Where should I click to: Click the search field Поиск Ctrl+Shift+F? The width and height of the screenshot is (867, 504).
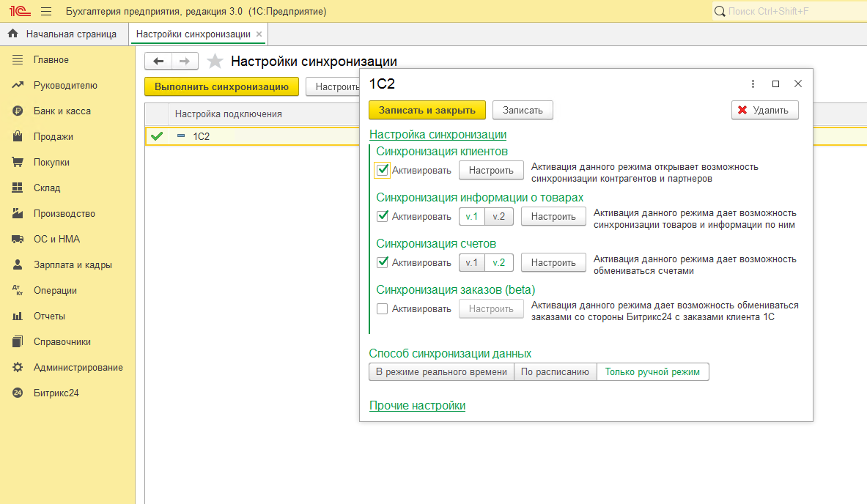[788, 12]
